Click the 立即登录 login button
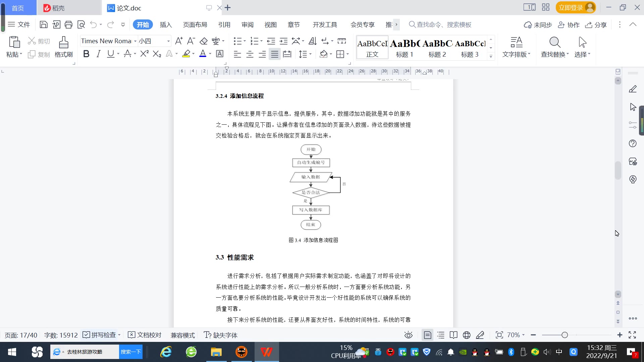The height and width of the screenshot is (362, 644). (571, 8)
